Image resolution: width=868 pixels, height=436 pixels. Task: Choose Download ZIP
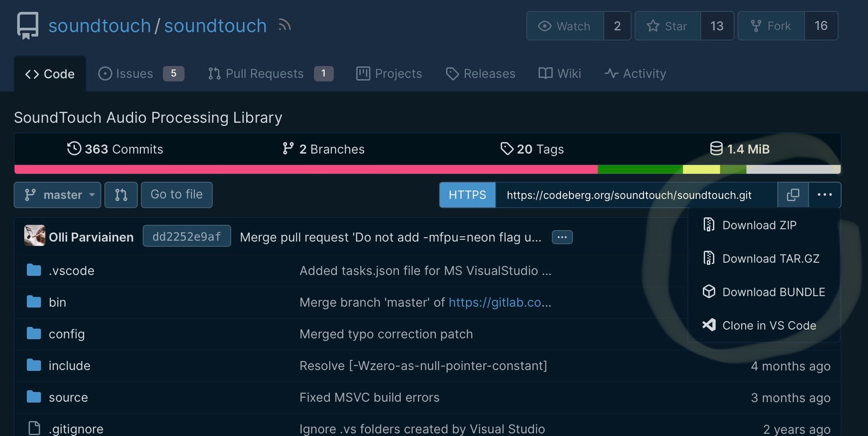click(764, 225)
